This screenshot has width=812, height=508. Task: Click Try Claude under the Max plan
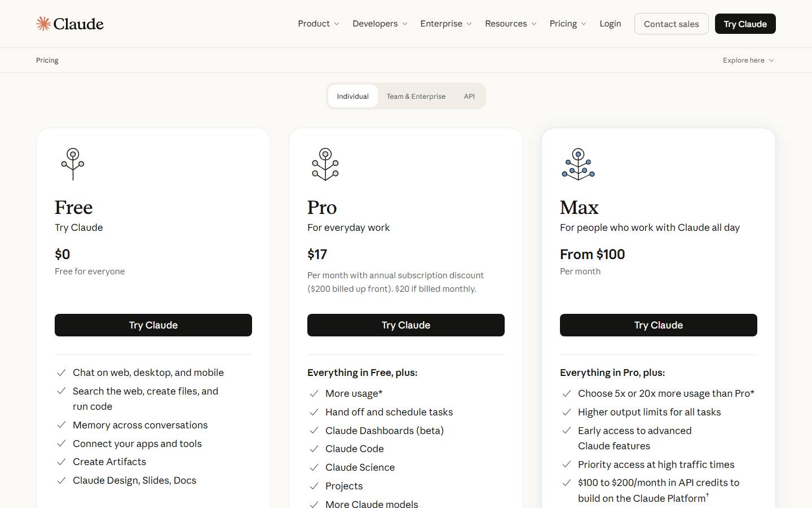coord(659,325)
